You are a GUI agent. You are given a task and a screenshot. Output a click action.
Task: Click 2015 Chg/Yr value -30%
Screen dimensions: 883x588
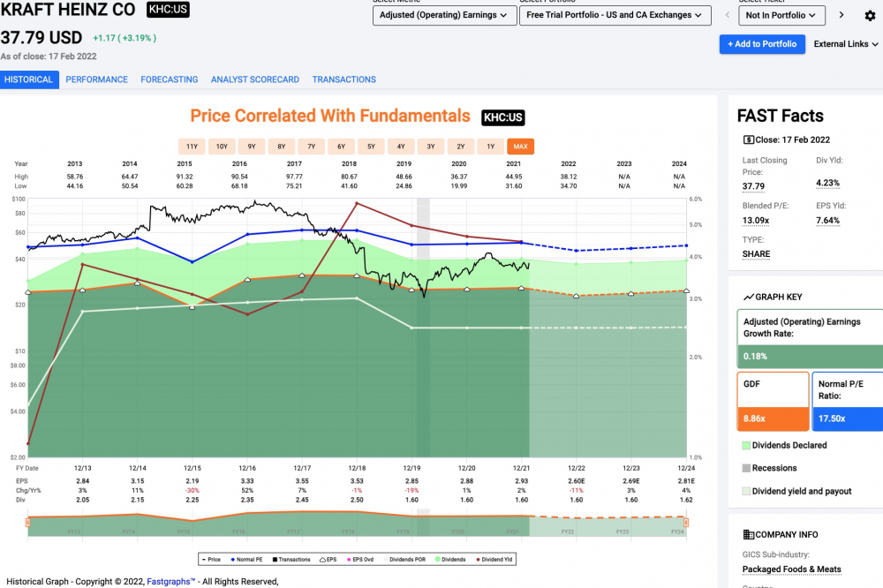coord(192,491)
